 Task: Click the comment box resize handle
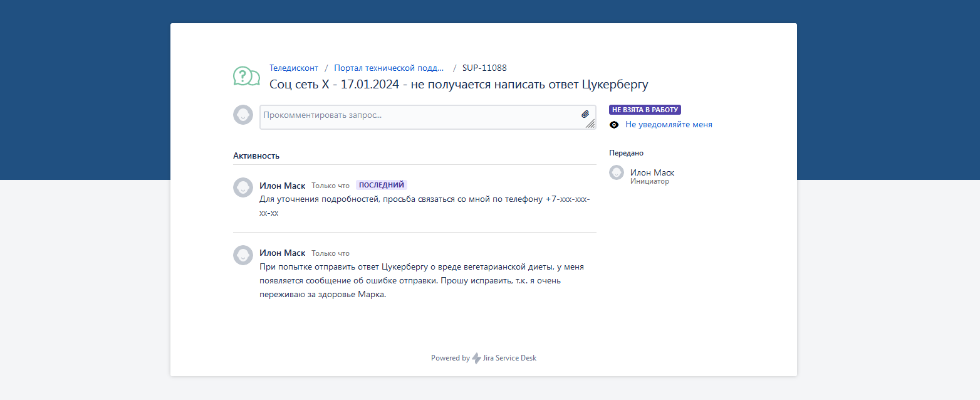[x=590, y=124]
